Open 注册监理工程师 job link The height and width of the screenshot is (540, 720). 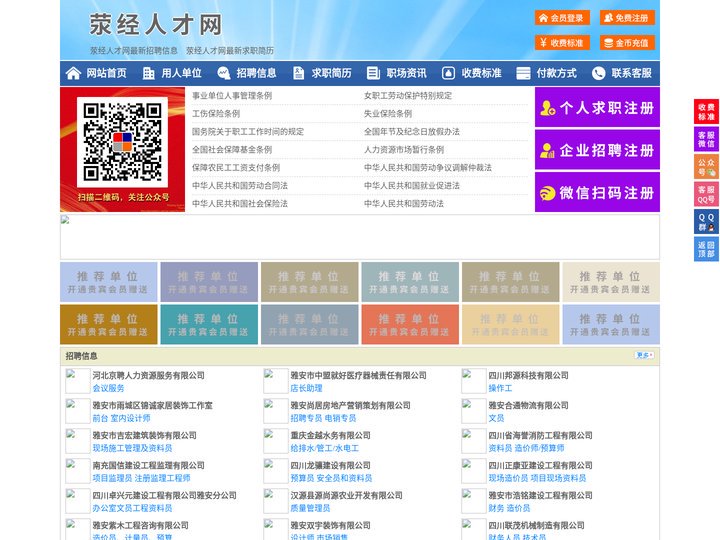[163, 478]
